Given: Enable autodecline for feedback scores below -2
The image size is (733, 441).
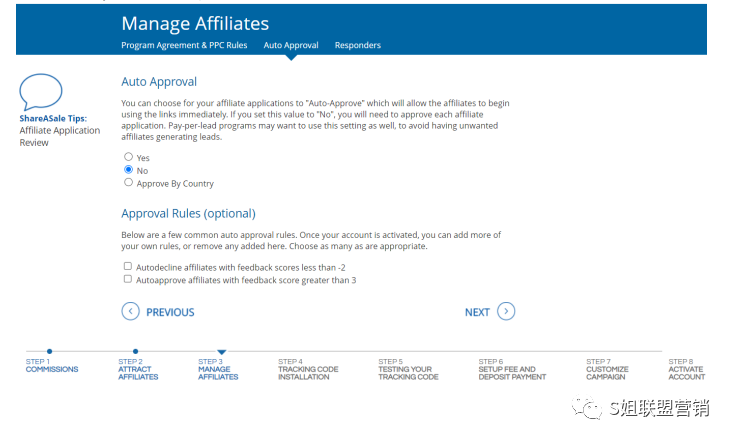Looking at the screenshot, I should 128,267.
